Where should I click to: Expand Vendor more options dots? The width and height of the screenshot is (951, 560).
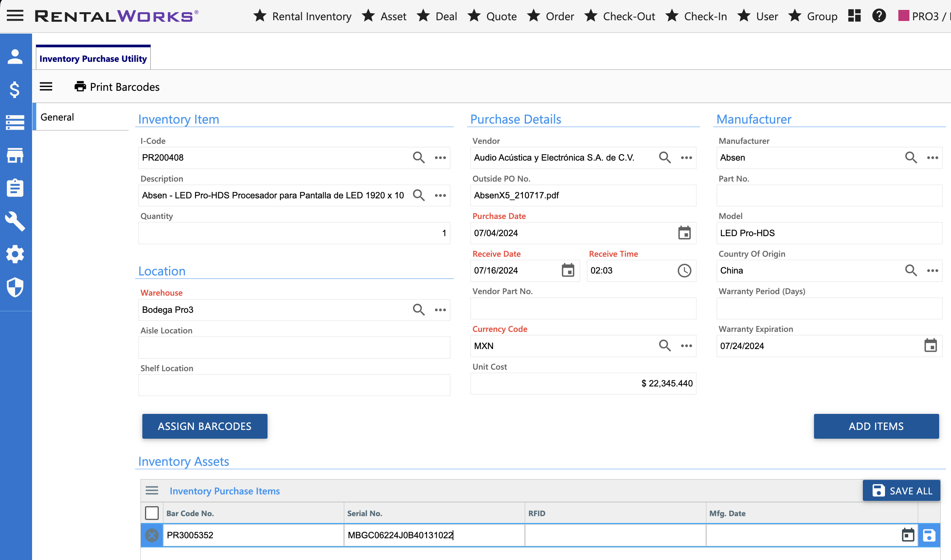point(686,158)
